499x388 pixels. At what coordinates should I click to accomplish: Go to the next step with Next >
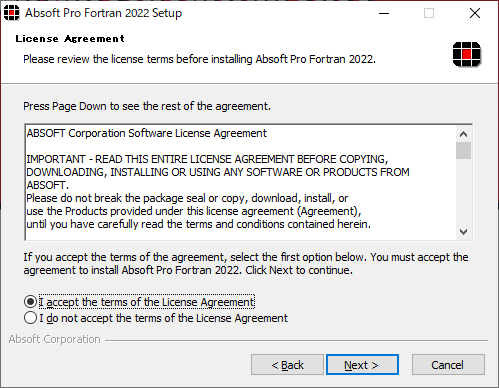point(362,365)
